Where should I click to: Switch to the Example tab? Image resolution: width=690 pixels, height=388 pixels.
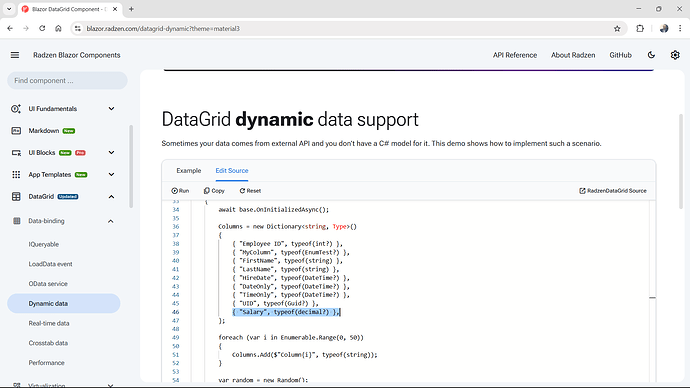pos(189,171)
